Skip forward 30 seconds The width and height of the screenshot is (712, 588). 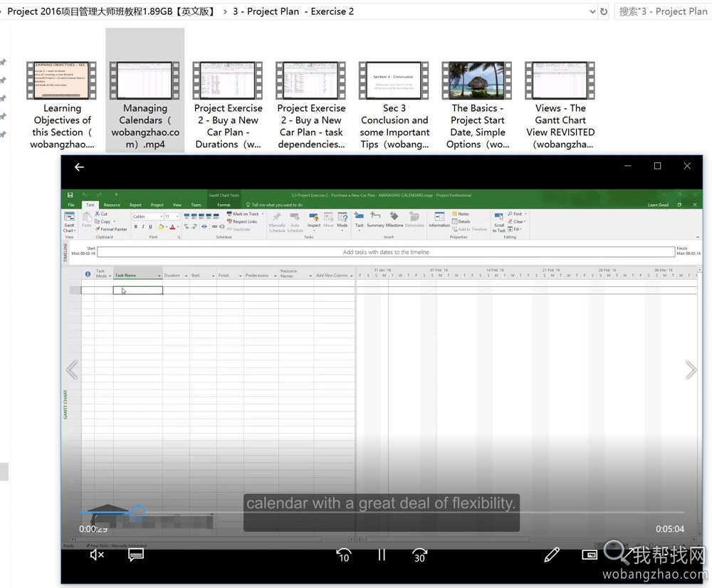[419, 555]
